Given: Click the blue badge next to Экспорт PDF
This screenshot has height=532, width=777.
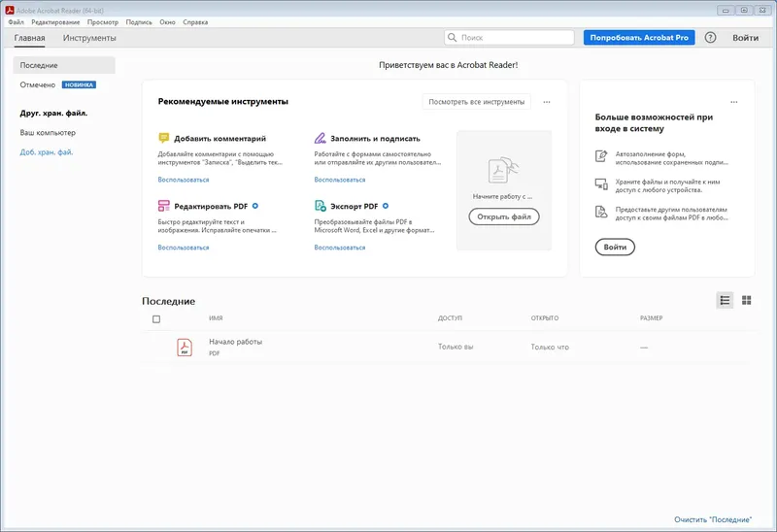Looking at the screenshot, I should (386, 206).
